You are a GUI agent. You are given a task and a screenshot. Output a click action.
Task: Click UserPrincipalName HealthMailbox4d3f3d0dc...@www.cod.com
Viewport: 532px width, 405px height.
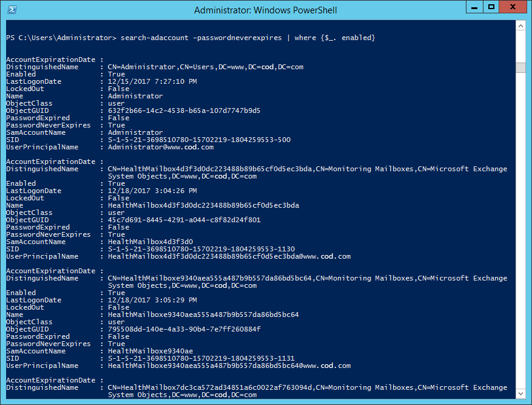229,256
